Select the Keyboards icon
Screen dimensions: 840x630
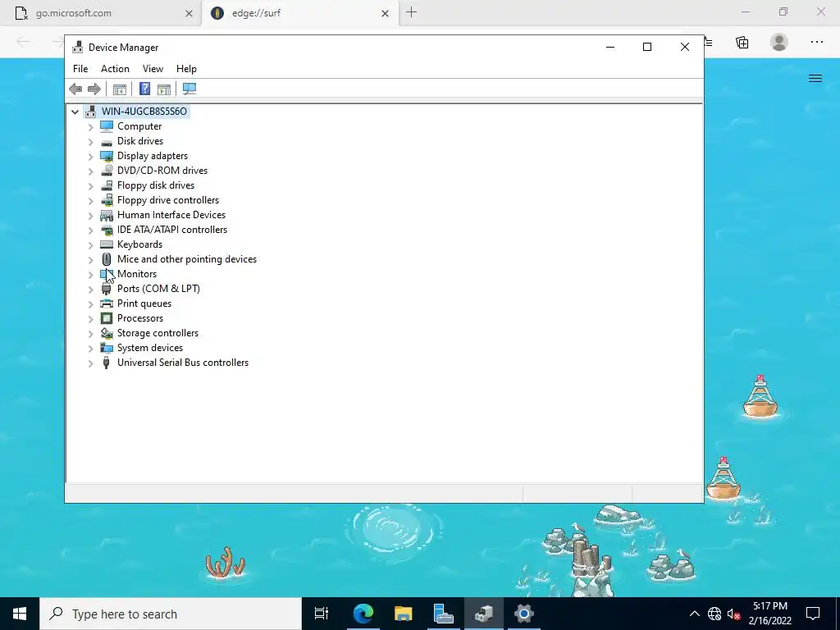107,244
